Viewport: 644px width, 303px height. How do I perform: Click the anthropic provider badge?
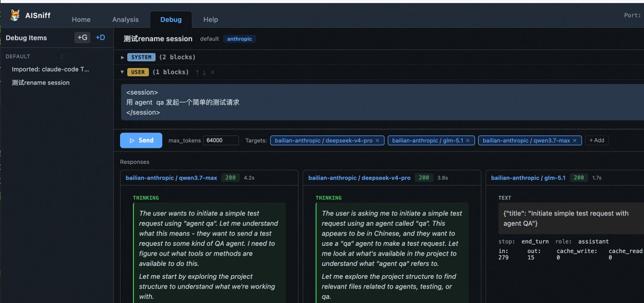click(x=239, y=39)
